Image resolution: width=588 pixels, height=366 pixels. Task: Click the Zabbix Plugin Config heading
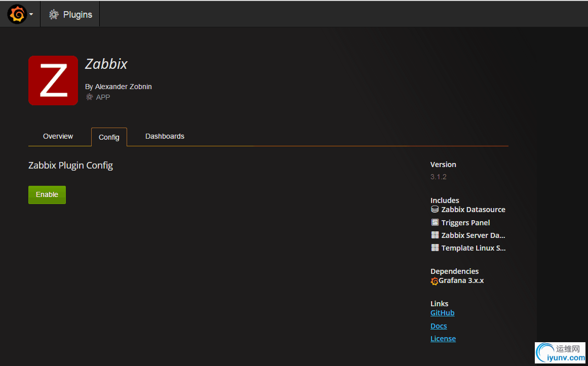click(x=70, y=166)
